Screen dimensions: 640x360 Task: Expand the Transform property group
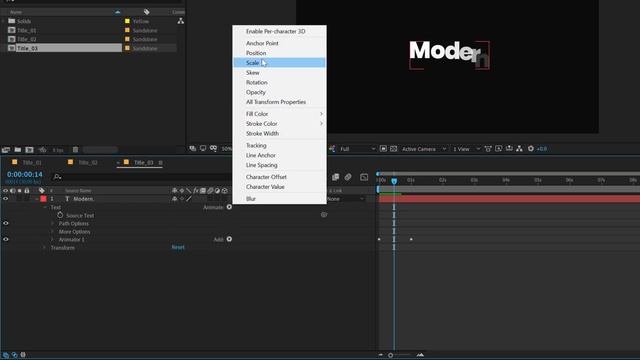click(x=45, y=248)
